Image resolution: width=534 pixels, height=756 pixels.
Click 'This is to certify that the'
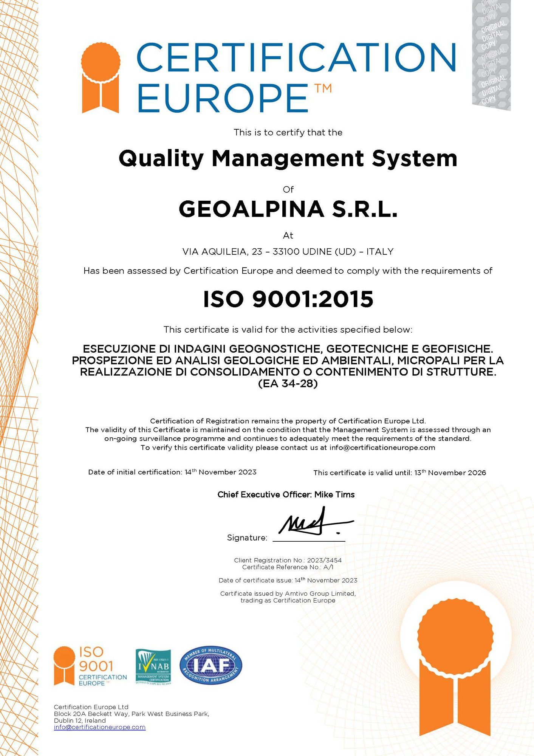tap(288, 132)
